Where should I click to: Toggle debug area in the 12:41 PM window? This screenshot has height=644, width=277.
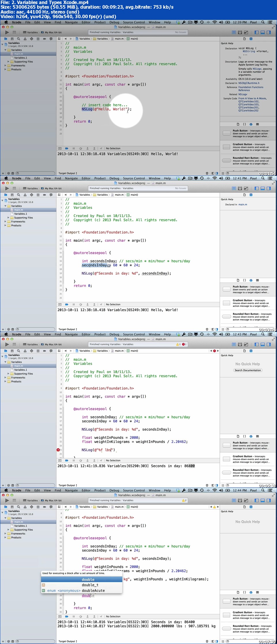(x=263, y=188)
